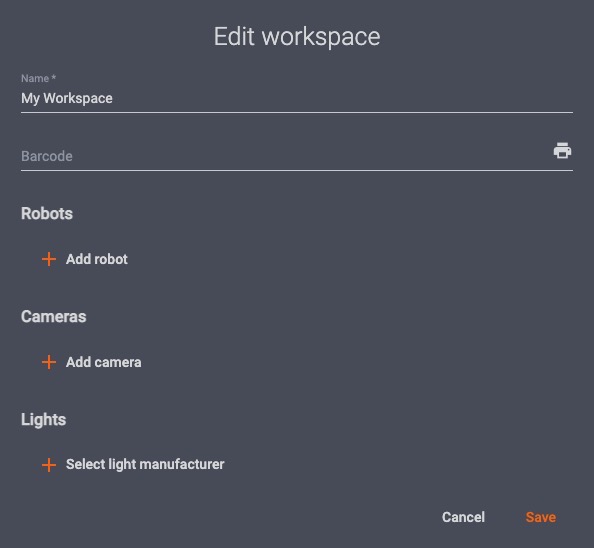Click the Lights section heading
Screen dimensions: 594x548
click(44, 420)
